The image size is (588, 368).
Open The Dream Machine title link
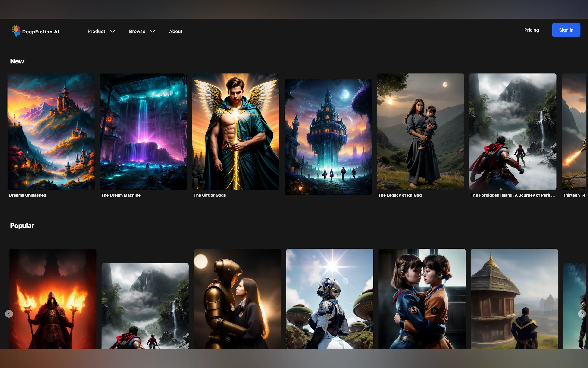coord(121,195)
